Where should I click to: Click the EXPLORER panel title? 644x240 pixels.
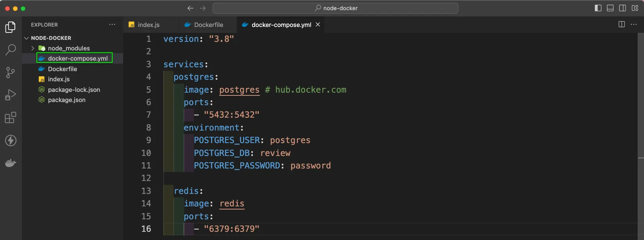pyautogui.click(x=44, y=25)
